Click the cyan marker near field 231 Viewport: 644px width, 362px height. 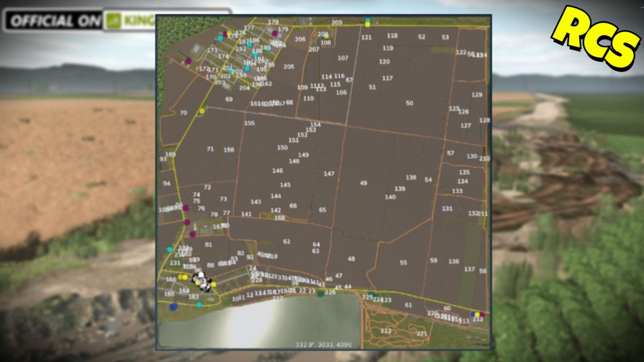pyautogui.click(x=170, y=249)
